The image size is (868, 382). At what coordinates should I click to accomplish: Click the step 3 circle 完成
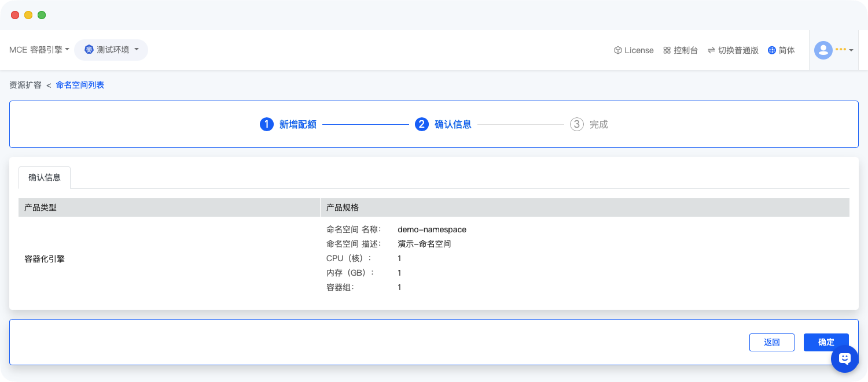tap(576, 124)
